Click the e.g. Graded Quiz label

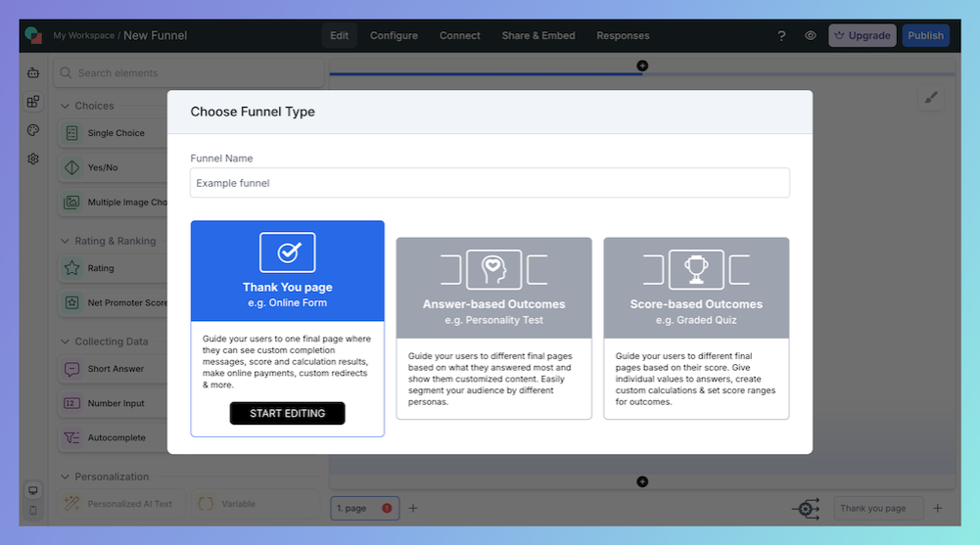(x=696, y=320)
